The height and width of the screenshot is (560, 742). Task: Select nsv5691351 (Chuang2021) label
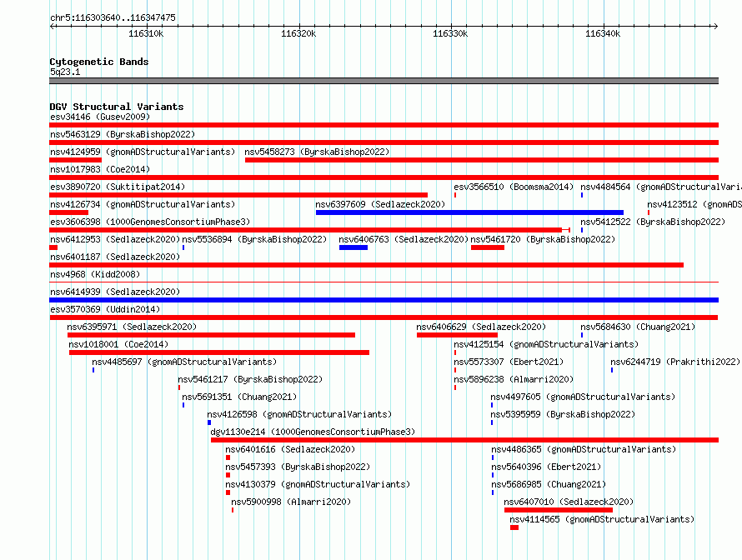[x=239, y=397]
